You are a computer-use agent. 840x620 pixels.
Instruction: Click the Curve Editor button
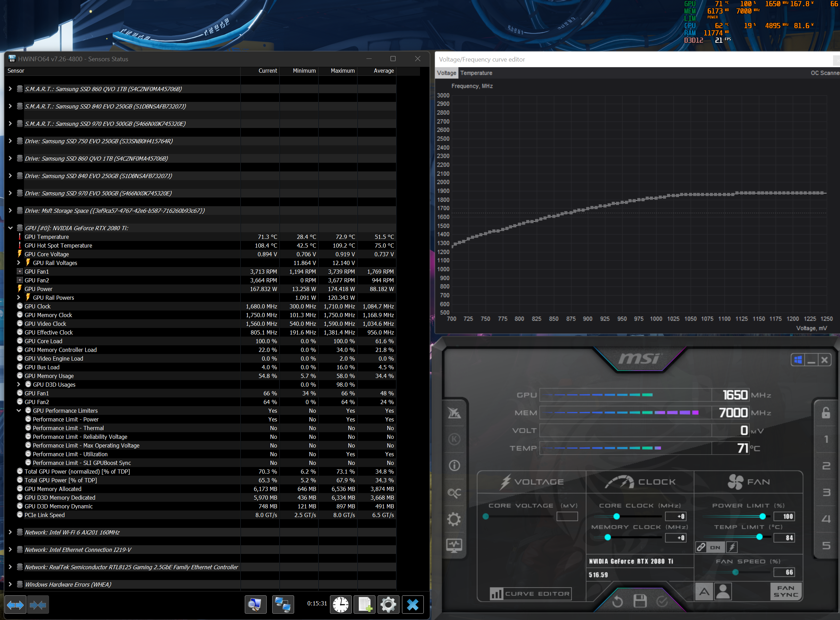531,594
